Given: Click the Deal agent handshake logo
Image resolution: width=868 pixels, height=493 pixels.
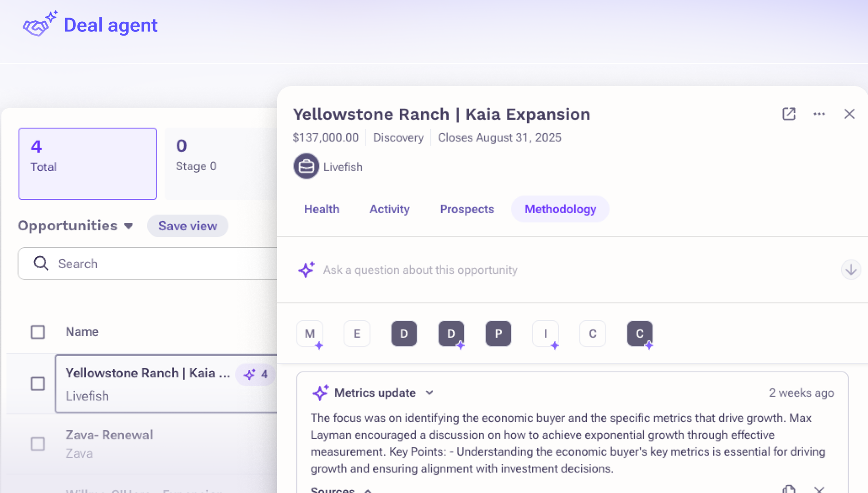Looking at the screenshot, I should click(x=40, y=24).
